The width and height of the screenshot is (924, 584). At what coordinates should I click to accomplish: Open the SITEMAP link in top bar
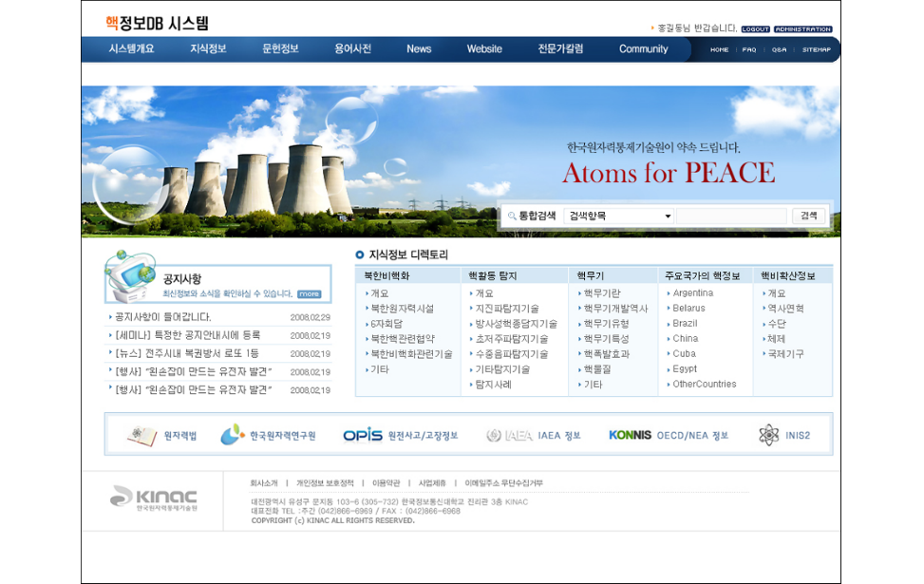point(816,49)
